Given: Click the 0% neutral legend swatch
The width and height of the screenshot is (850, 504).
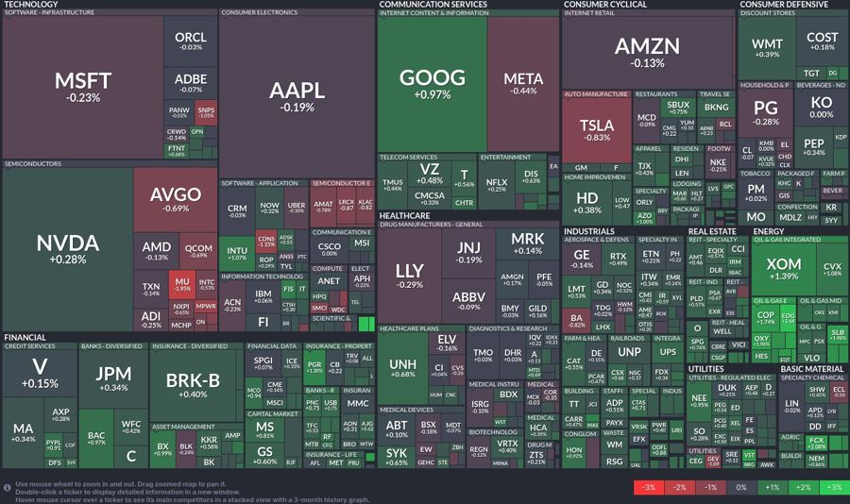Looking at the screenshot, I should click(741, 487).
